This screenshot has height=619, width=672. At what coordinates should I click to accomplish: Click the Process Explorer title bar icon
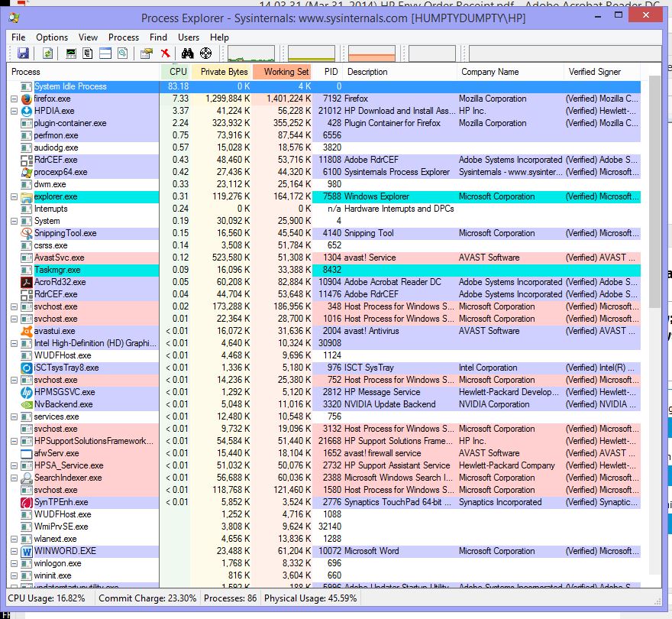tap(15, 18)
